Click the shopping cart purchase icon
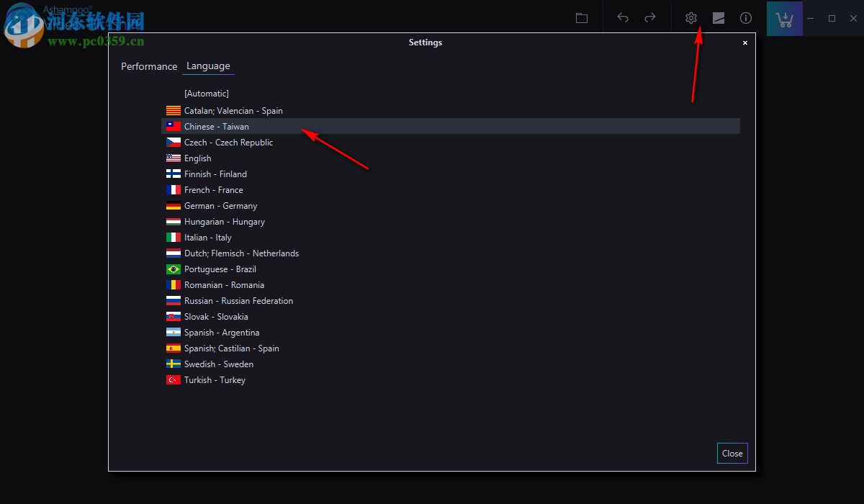864x504 pixels. [x=785, y=19]
